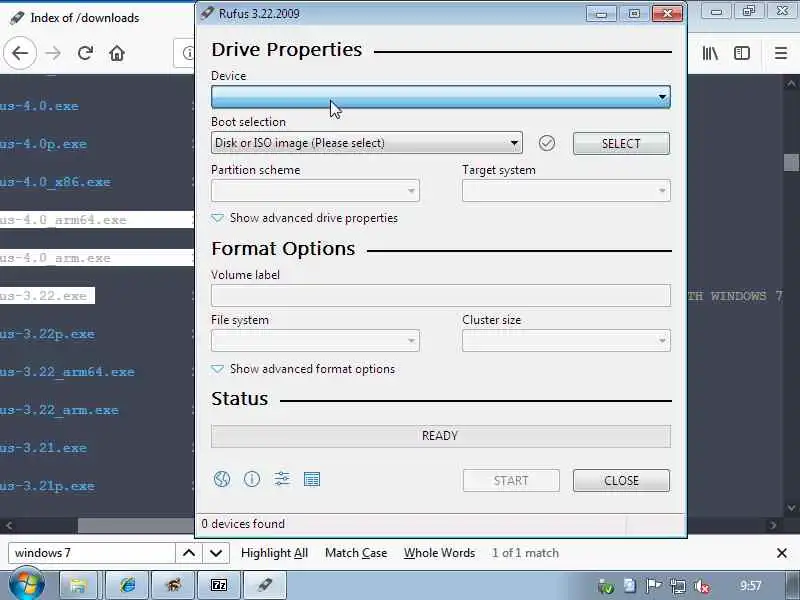Click the START button
Image resolution: width=800 pixels, height=600 pixels.
(511, 481)
